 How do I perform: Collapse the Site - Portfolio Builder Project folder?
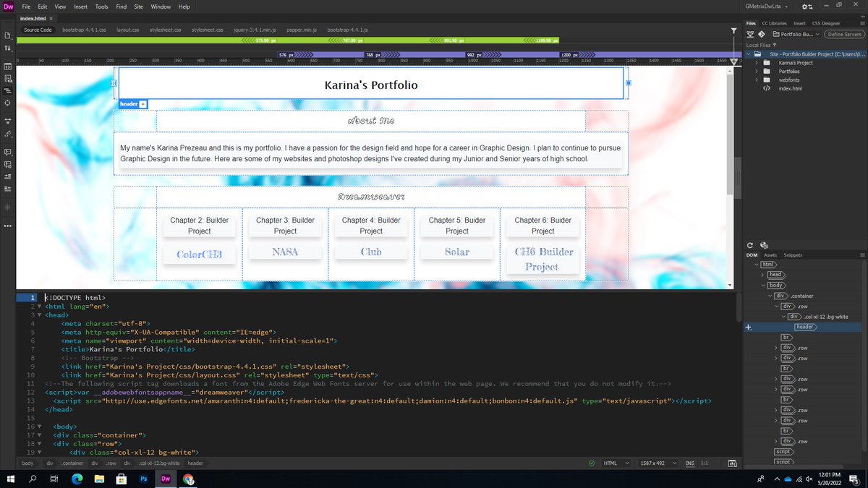point(748,53)
